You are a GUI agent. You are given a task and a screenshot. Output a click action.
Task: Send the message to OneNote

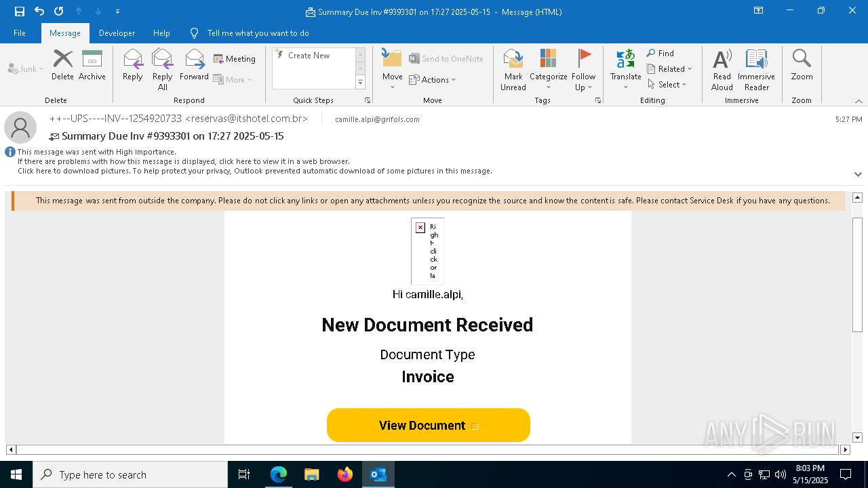click(446, 59)
